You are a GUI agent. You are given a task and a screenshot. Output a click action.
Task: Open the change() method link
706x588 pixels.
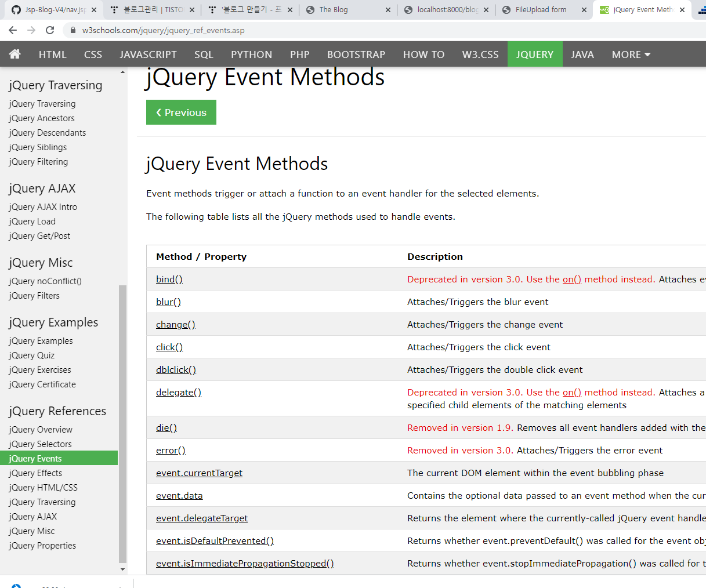176,324
